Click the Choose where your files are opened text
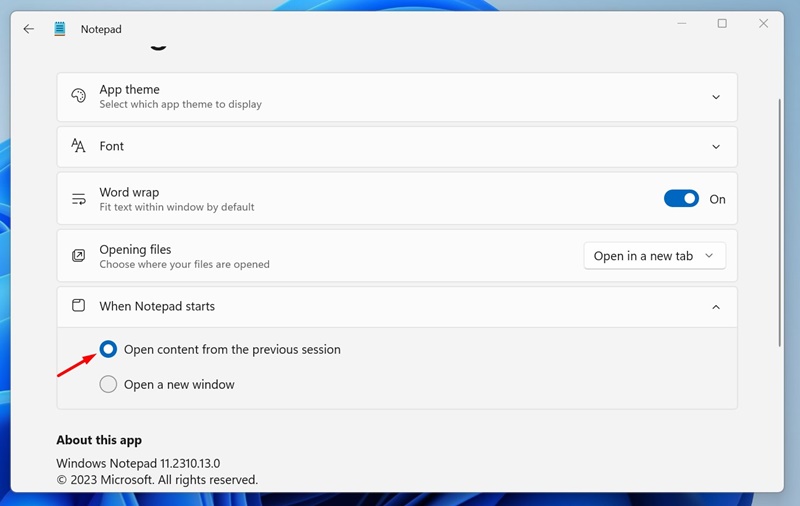Viewport: 800px width, 506px height. 184,264
